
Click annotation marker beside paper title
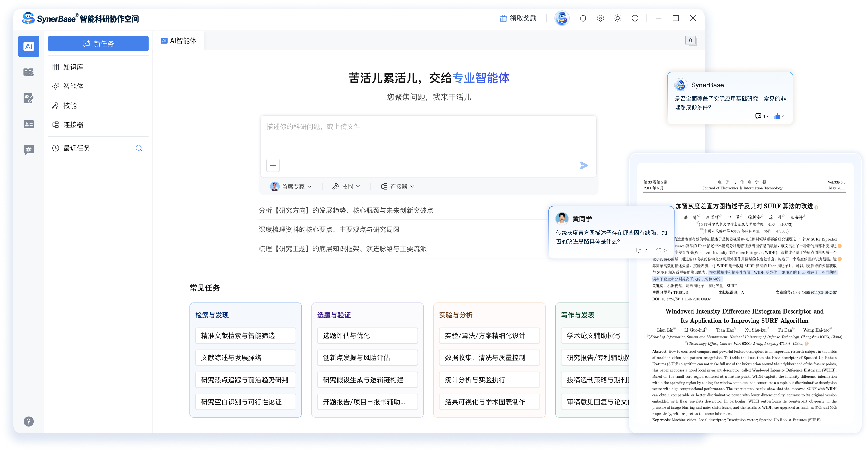pos(816,207)
